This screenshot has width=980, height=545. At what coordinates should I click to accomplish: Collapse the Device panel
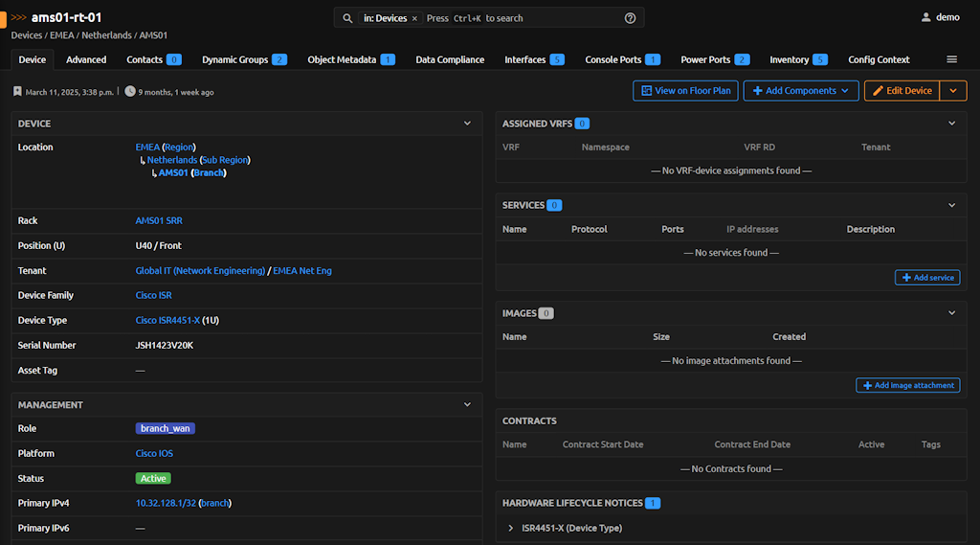point(467,124)
